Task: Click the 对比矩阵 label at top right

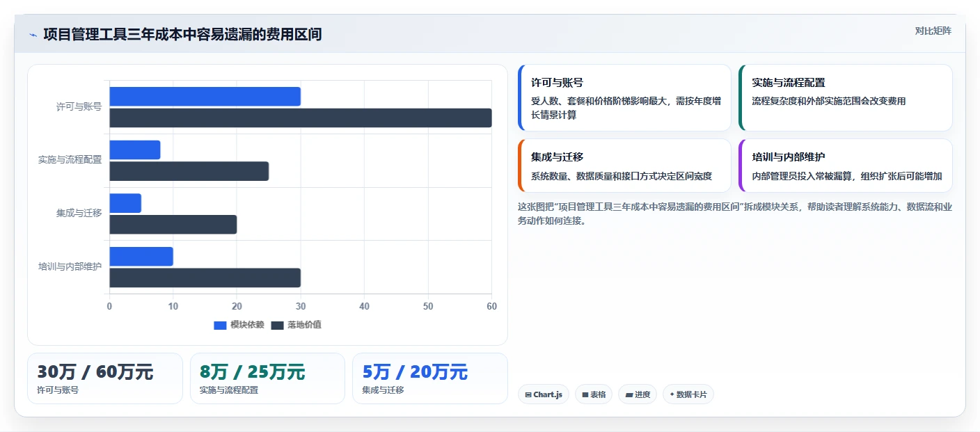Action: [933, 31]
